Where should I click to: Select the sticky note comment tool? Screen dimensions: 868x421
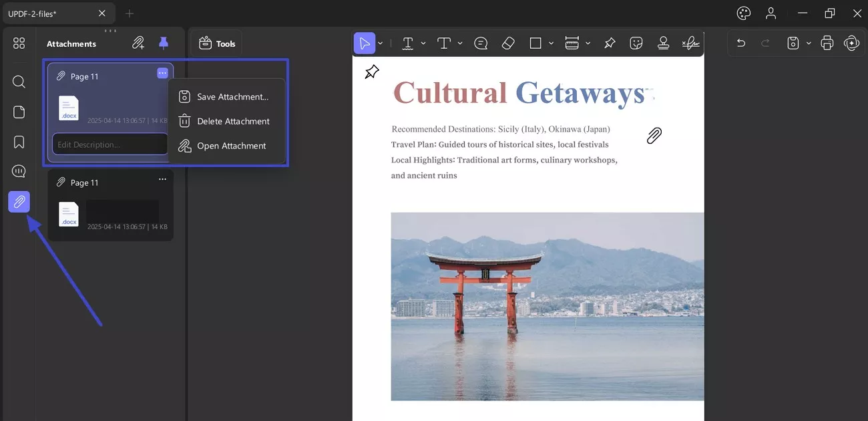[x=481, y=43]
